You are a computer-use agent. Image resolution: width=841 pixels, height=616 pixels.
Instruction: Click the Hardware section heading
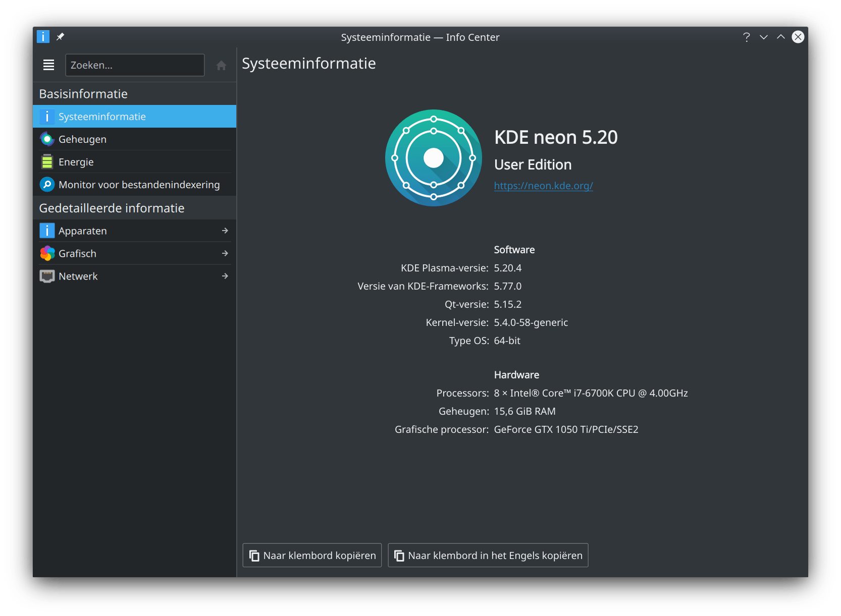coord(516,375)
